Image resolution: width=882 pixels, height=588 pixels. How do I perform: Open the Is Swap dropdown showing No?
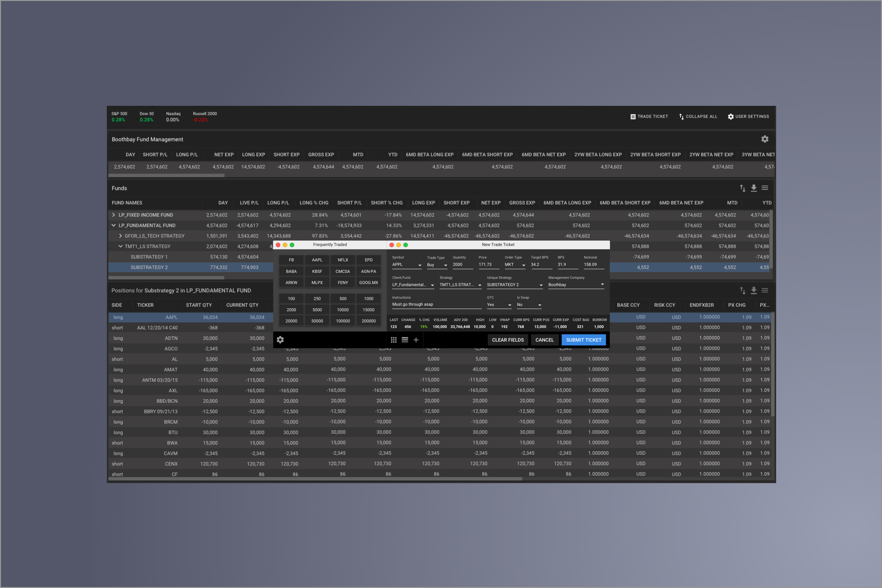pos(529,305)
